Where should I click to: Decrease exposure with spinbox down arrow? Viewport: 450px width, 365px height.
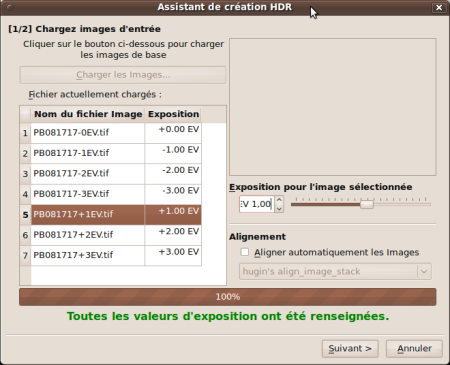click(x=279, y=209)
